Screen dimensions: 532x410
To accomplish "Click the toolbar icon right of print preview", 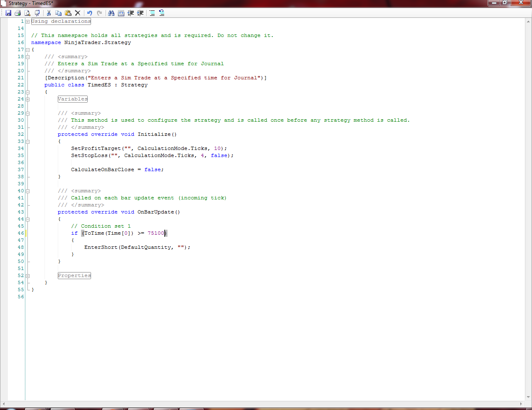I will pos(37,13).
